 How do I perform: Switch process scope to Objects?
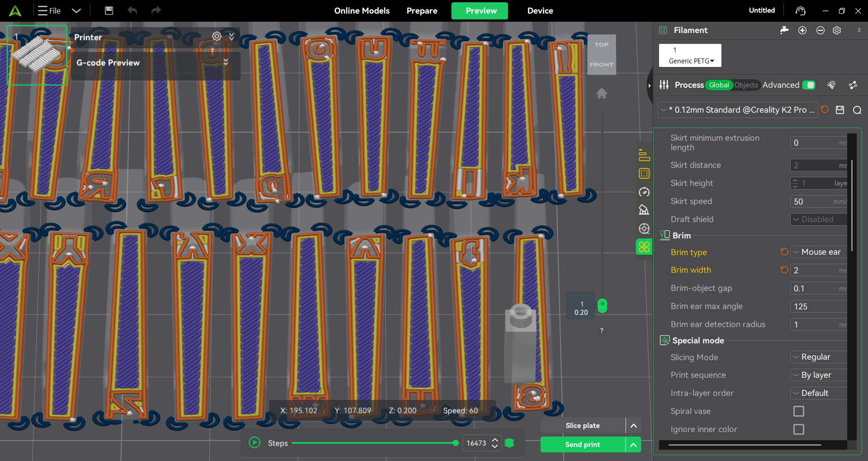pos(746,85)
